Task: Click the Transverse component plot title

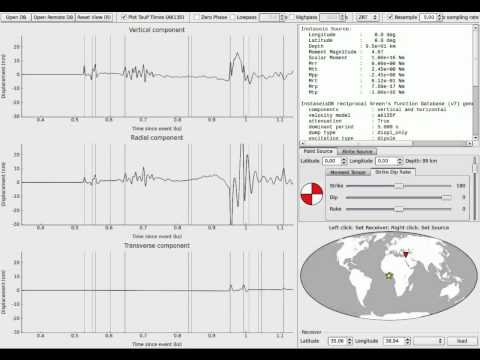Action: 157,246
